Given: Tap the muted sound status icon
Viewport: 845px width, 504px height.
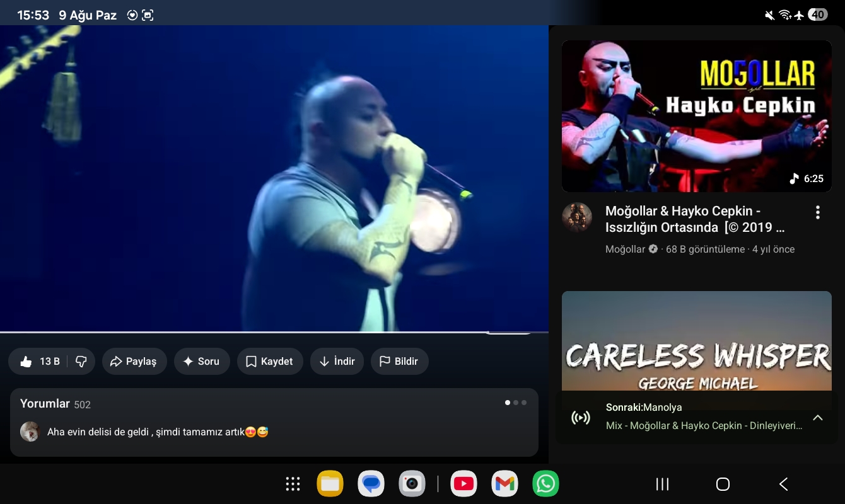Looking at the screenshot, I should (x=769, y=15).
